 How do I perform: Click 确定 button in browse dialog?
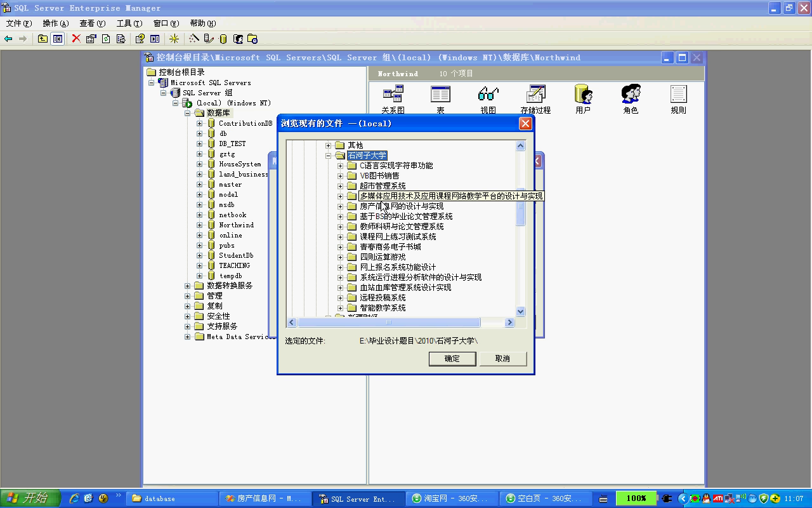(x=452, y=359)
